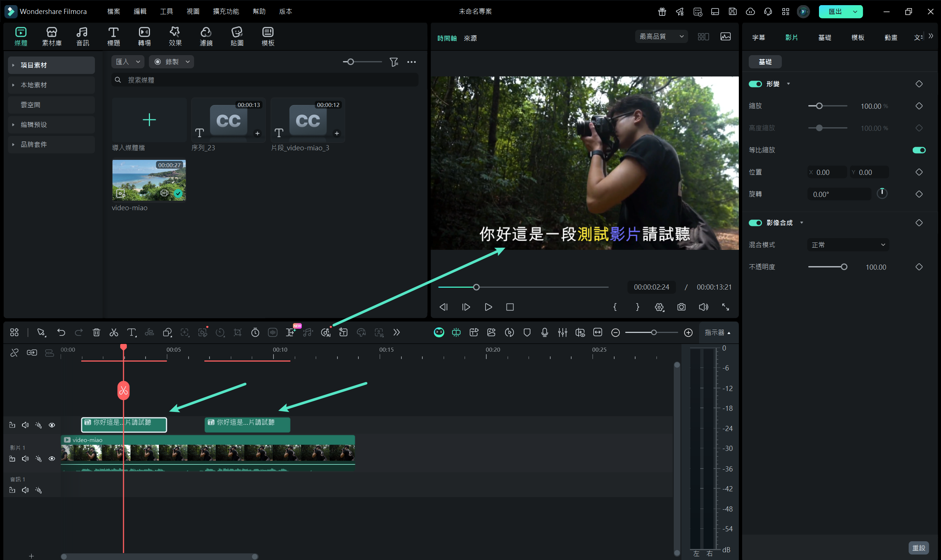The height and width of the screenshot is (560, 941).
Task: Click the 匯出 export button
Action: point(834,11)
